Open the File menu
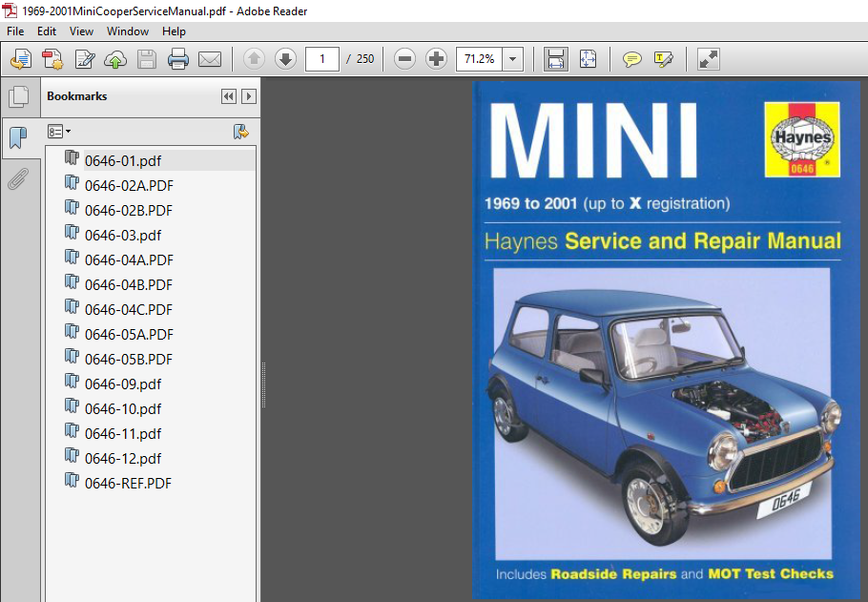The width and height of the screenshot is (868, 602). [x=15, y=31]
